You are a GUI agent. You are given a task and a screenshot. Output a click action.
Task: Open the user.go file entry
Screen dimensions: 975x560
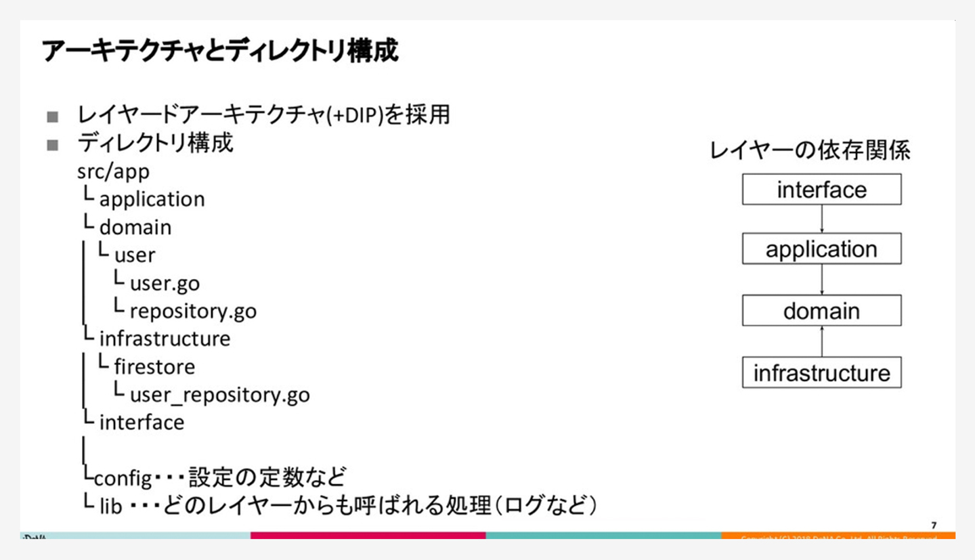point(165,283)
